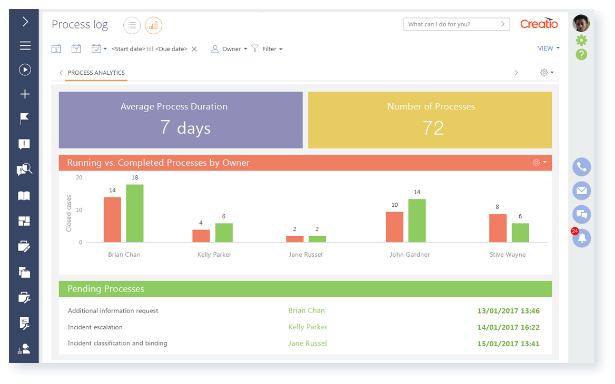Click the Start date till Due date filter
The width and height of the screenshot is (615, 384).
pyautogui.click(x=149, y=49)
